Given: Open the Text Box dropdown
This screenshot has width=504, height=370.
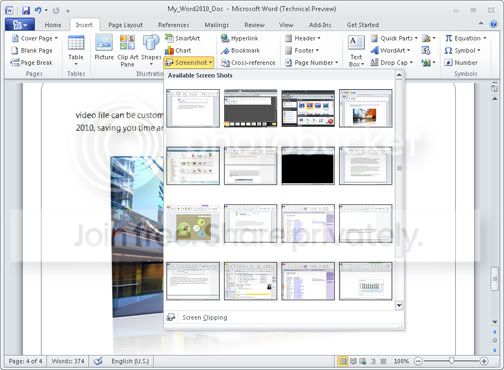Looking at the screenshot, I should click(356, 51).
